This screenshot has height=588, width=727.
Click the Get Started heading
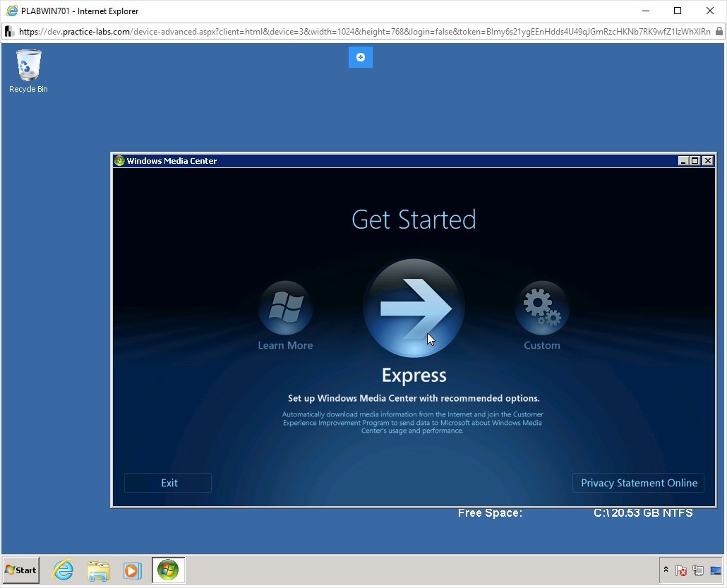tap(414, 220)
